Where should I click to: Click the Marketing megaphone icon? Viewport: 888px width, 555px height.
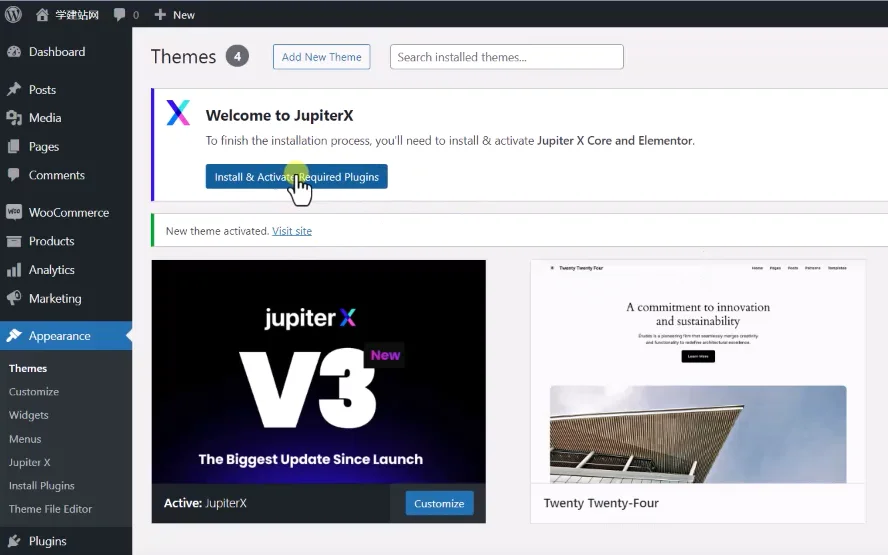click(x=14, y=298)
